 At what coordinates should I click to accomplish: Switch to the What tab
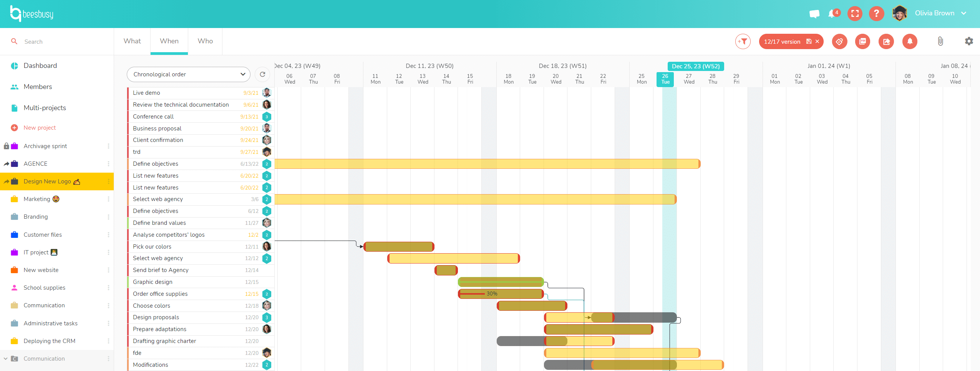click(x=132, y=41)
